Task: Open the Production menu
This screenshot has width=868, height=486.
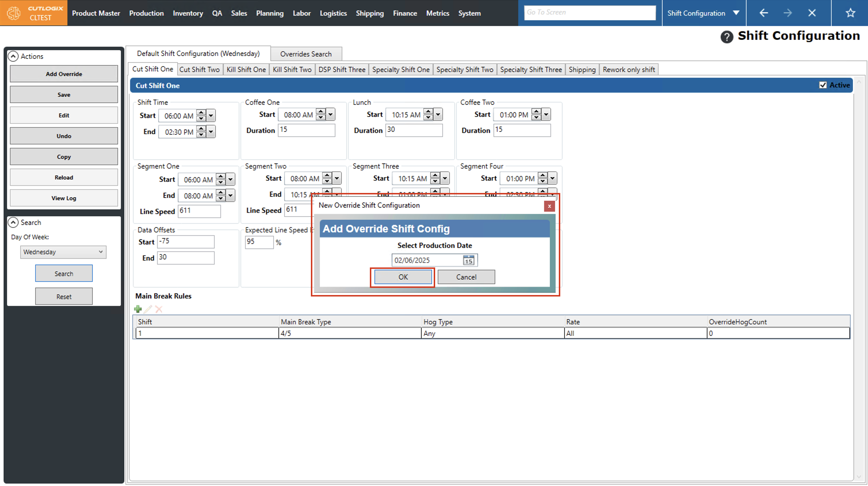Action: 146,13
